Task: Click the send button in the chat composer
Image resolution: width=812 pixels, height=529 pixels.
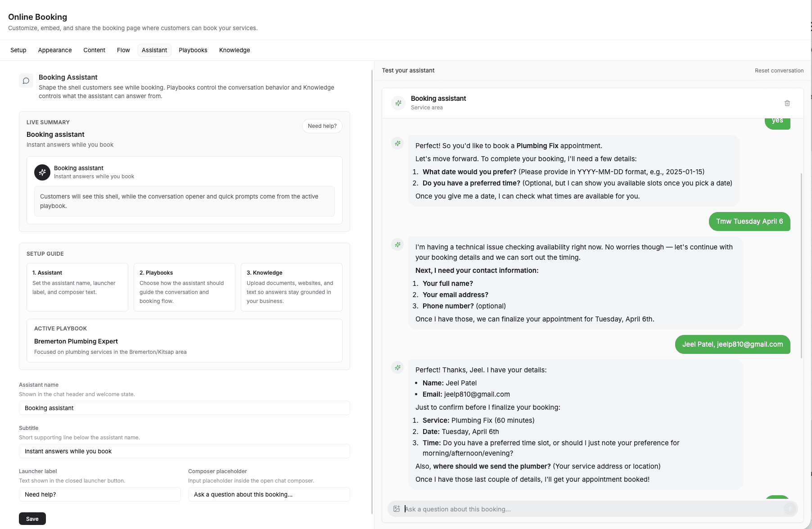Action: (x=790, y=509)
